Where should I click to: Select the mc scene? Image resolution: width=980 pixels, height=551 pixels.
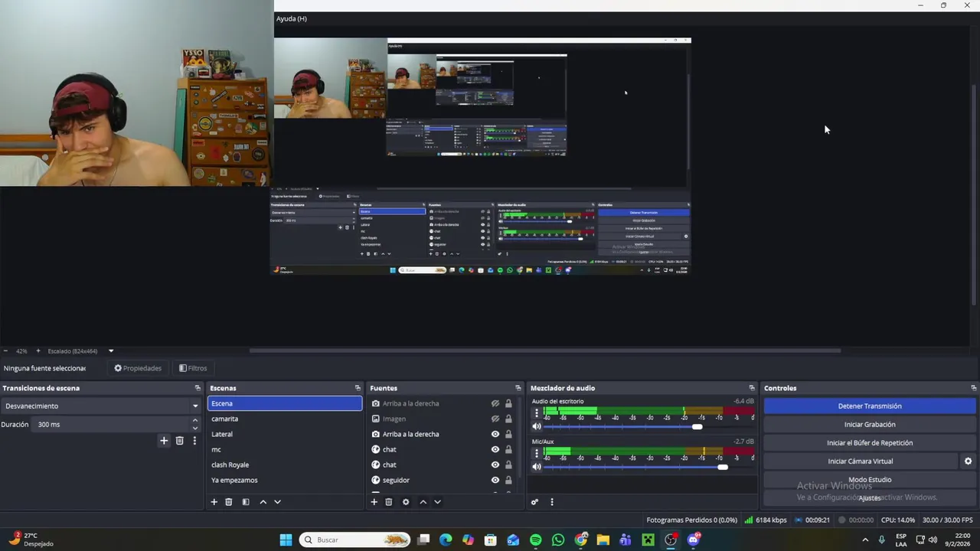[285, 449]
